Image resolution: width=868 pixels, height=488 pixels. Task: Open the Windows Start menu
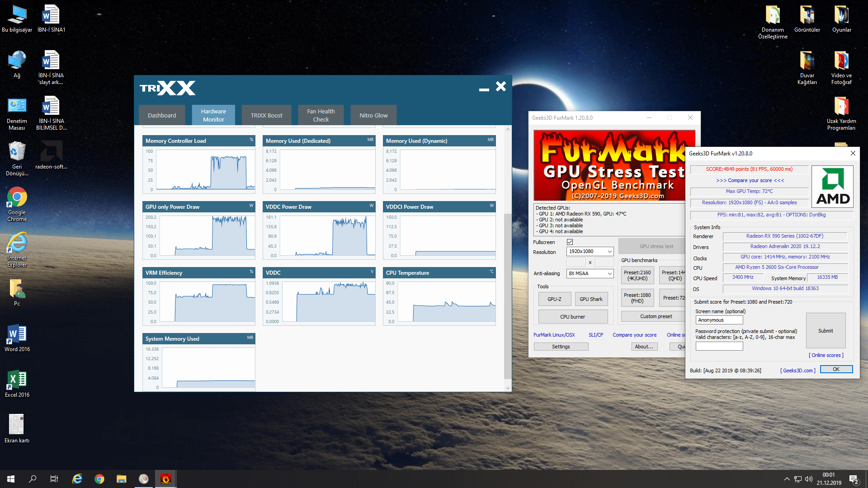[x=11, y=479]
